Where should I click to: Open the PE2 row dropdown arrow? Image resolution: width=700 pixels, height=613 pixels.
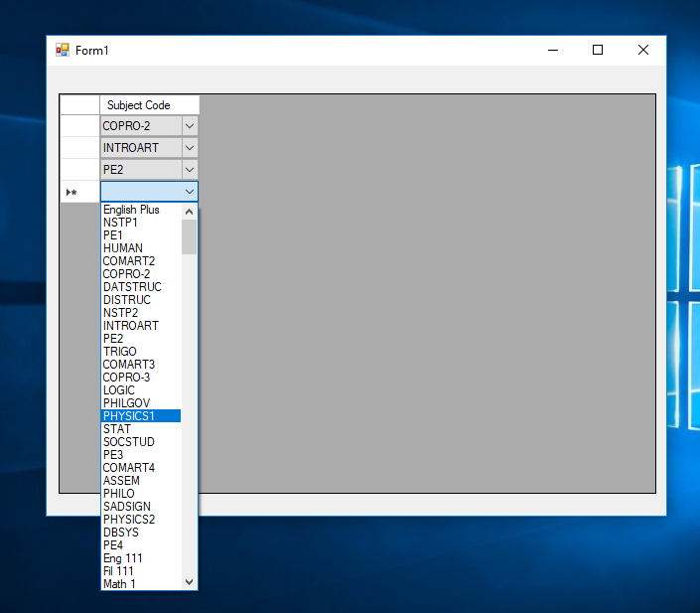pos(190,169)
